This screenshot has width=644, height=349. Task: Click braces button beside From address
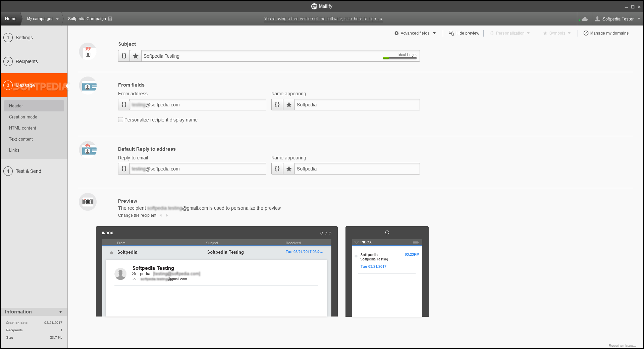pyautogui.click(x=124, y=105)
